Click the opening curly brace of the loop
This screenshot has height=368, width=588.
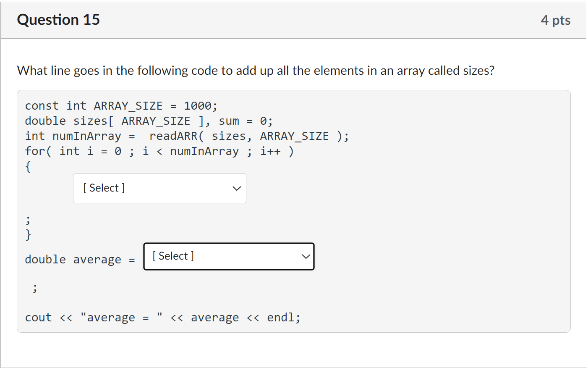(28, 167)
